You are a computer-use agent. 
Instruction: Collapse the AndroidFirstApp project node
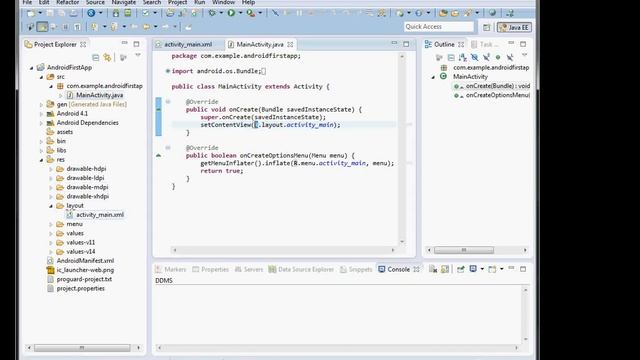point(31,68)
